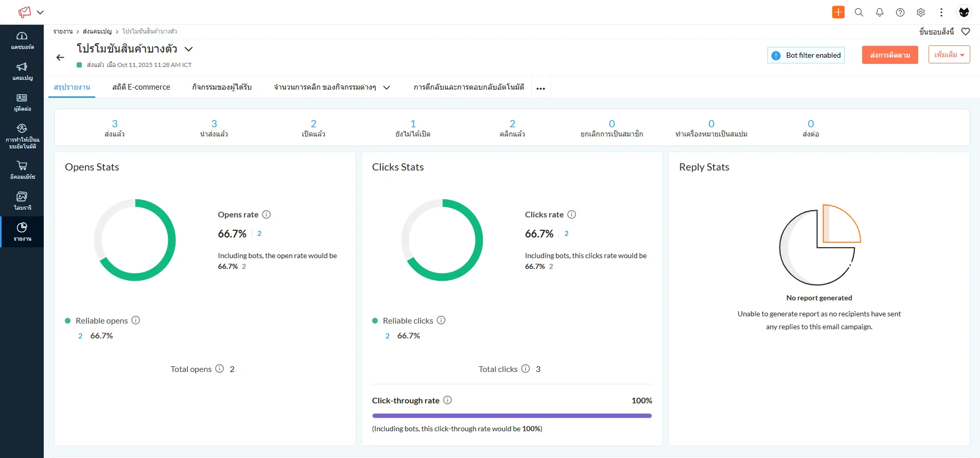Click the search magnifier icon

859,12
